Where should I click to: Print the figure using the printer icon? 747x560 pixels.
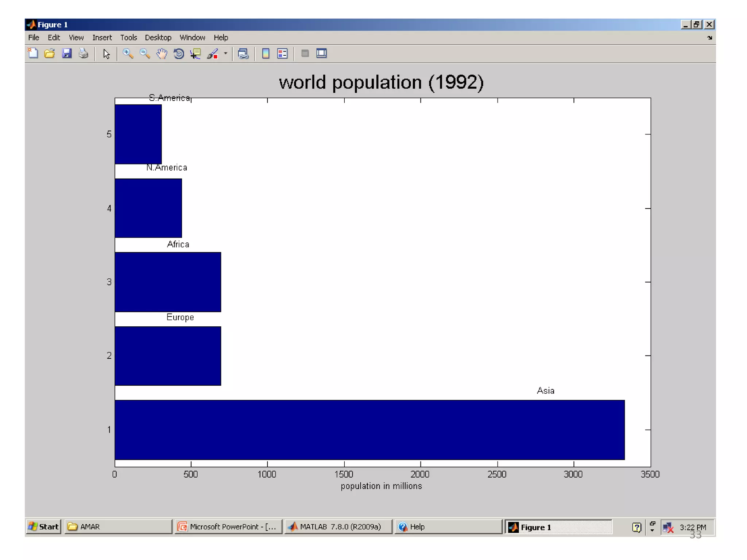(84, 54)
